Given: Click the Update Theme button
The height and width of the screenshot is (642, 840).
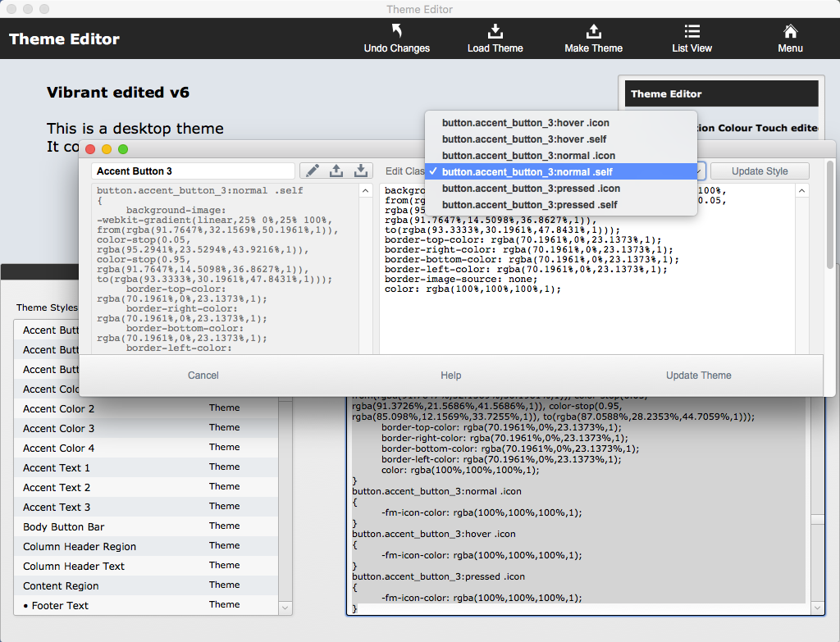Looking at the screenshot, I should (x=698, y=376).
